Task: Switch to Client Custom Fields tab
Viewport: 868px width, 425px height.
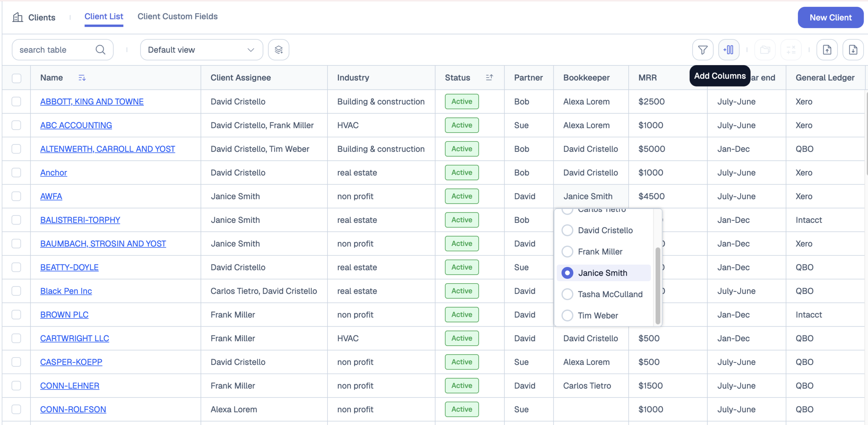Action: coord(177,16)
